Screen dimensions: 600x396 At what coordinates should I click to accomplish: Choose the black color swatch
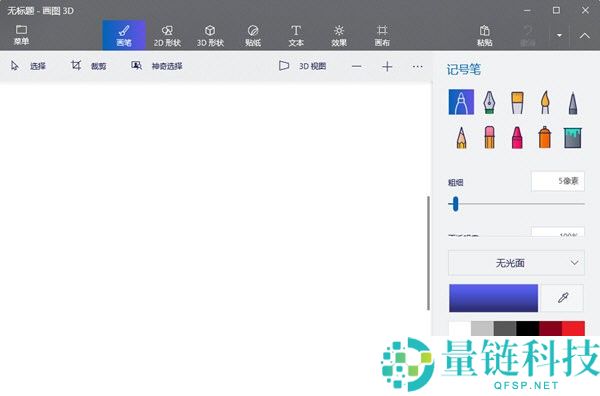528,329
